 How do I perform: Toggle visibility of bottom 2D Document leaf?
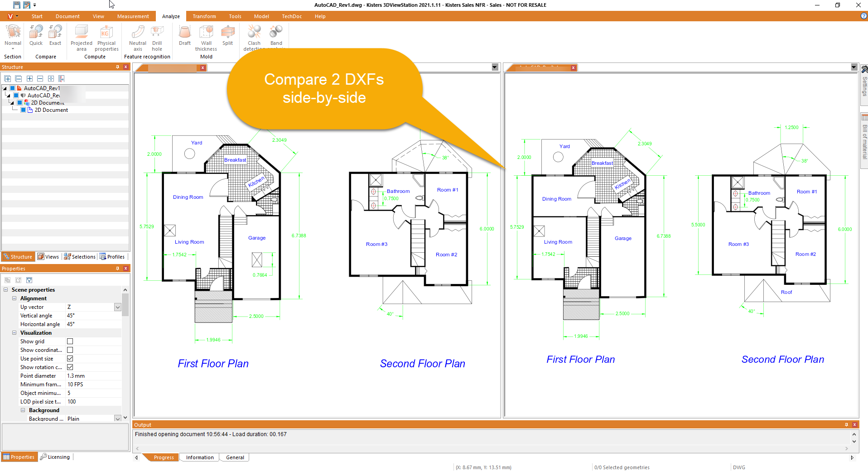pyautogui.click(x=24, y=110)
